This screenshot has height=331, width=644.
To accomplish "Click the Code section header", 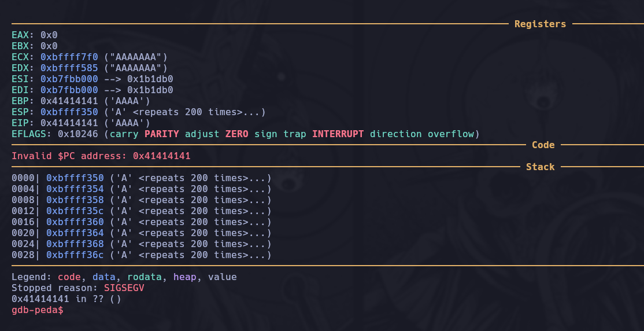I will (x=543, y=145).
